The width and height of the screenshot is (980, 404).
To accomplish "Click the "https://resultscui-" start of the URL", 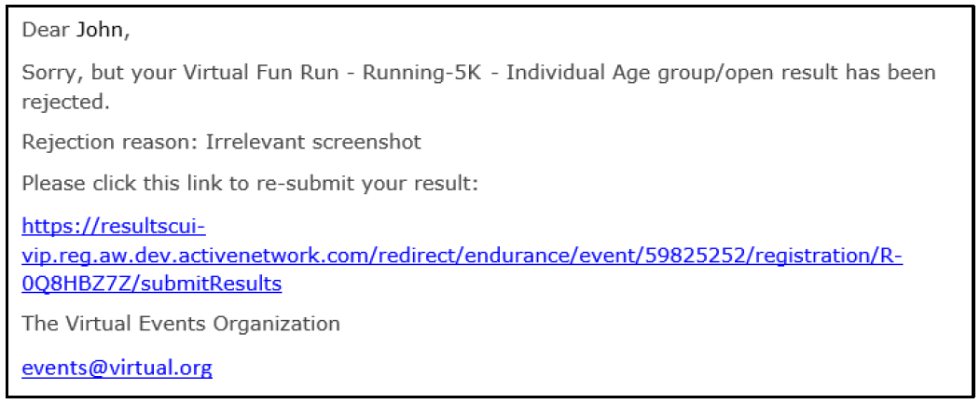I will [113, 226].
